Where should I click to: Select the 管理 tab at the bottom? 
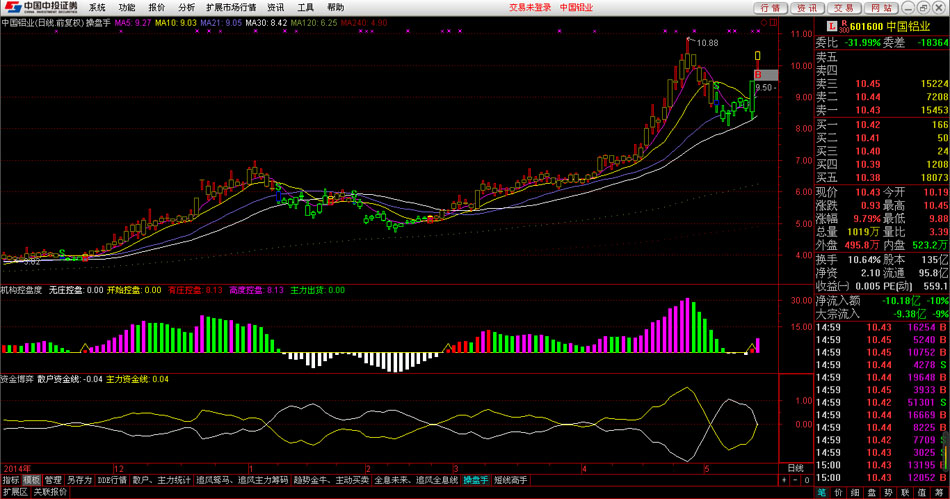[x=53, y=480]
